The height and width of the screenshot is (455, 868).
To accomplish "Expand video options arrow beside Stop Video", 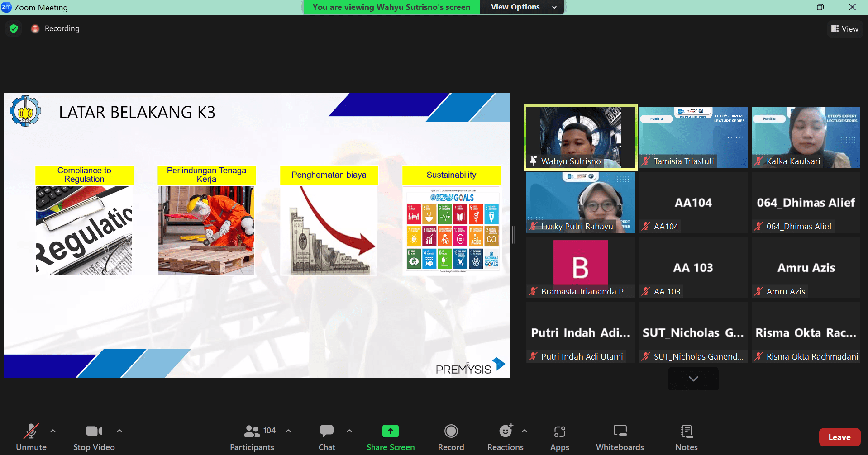I will pyautogui.click(x=119, y=431).
